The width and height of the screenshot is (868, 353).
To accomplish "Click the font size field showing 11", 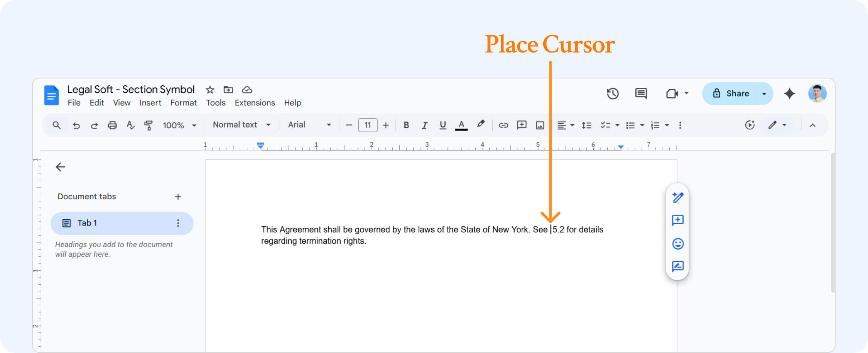I will [368, 125].
